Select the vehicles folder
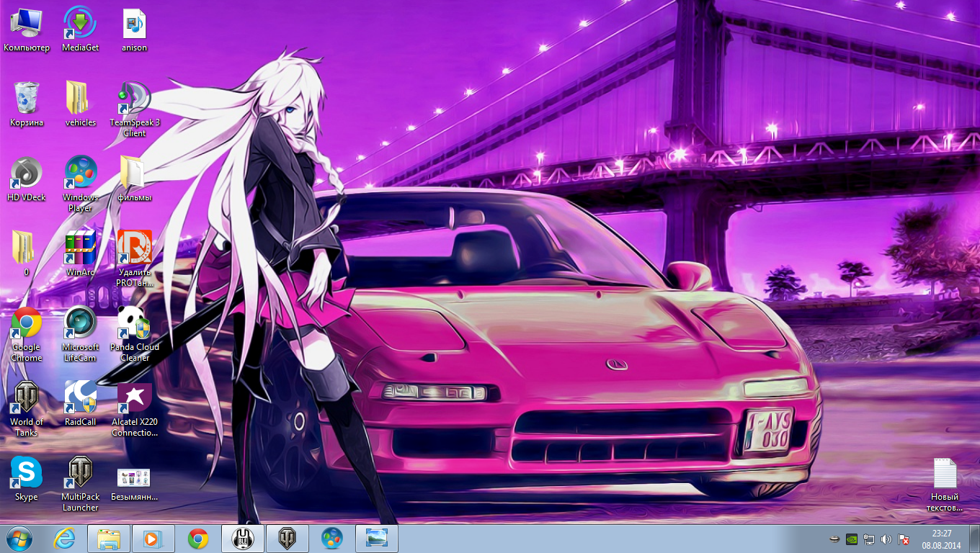The height and width of the screenshot is (553, 980). tap(81, 104)
